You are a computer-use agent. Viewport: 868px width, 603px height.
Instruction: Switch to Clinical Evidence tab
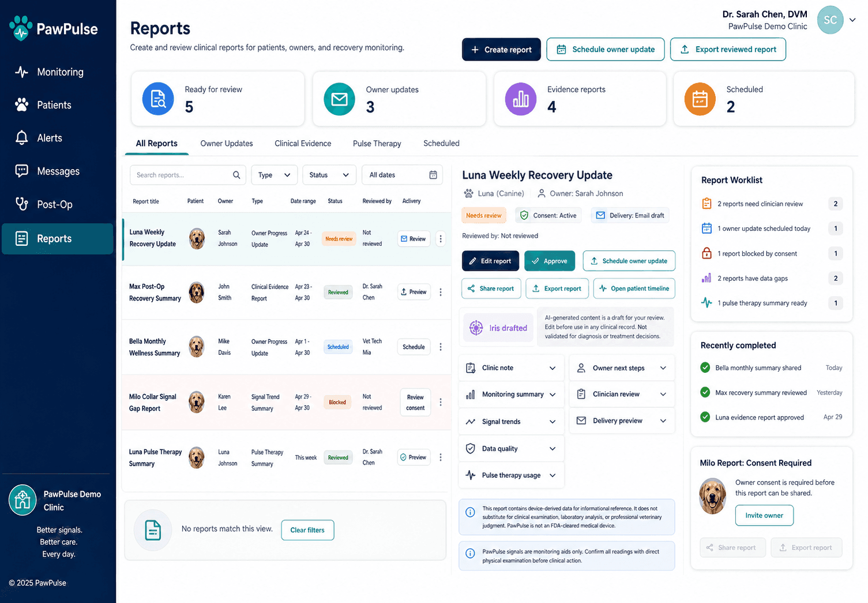point(303,144)
